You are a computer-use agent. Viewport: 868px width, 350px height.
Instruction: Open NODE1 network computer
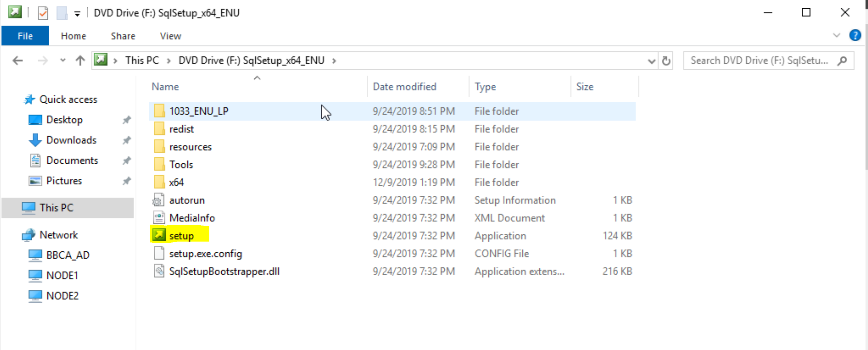62,276
